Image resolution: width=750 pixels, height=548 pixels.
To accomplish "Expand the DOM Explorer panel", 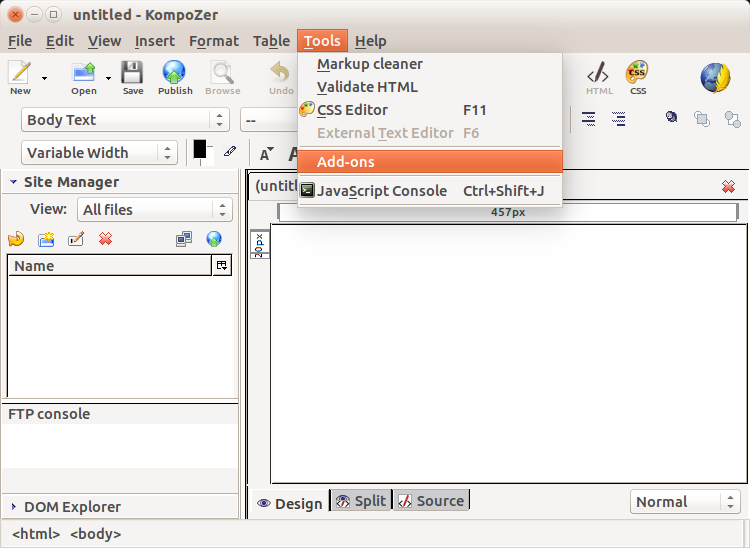I will [13, 506].
